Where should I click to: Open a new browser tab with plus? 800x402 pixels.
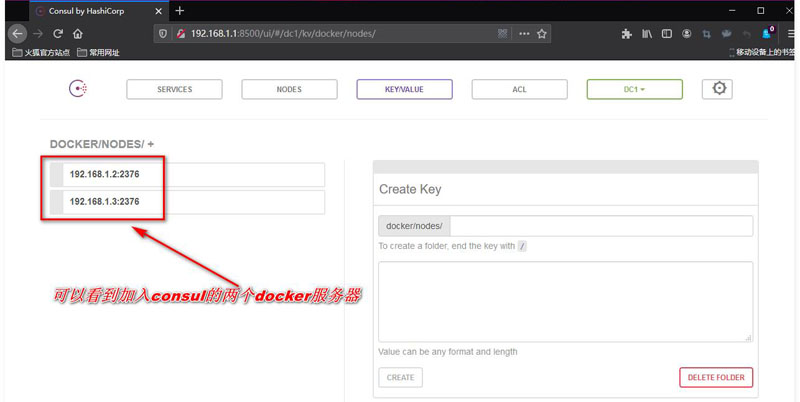[x=180, y=11]
